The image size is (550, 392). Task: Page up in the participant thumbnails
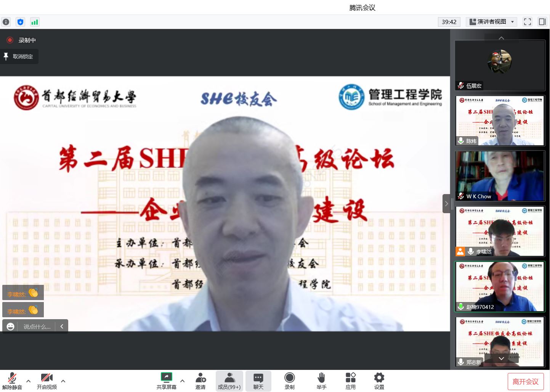pos(501,38)
